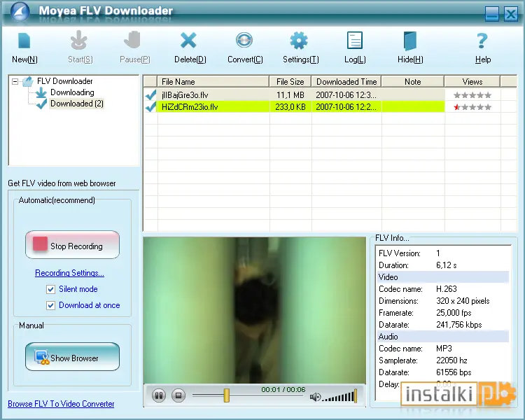The height and width of the screenshot is (420, 525).
Task: Rate jlIBajGre3o.flv using its stars
Action: point(472,95)
